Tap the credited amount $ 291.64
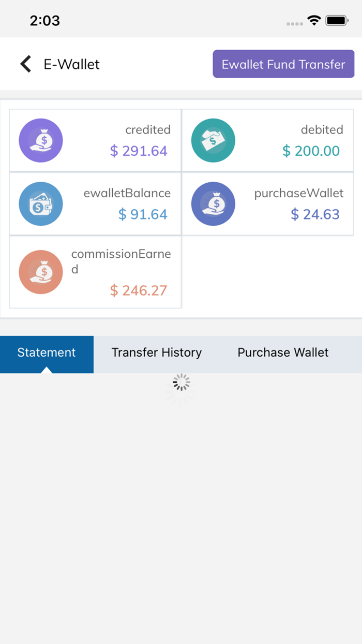362x644 pixels. 139,151
